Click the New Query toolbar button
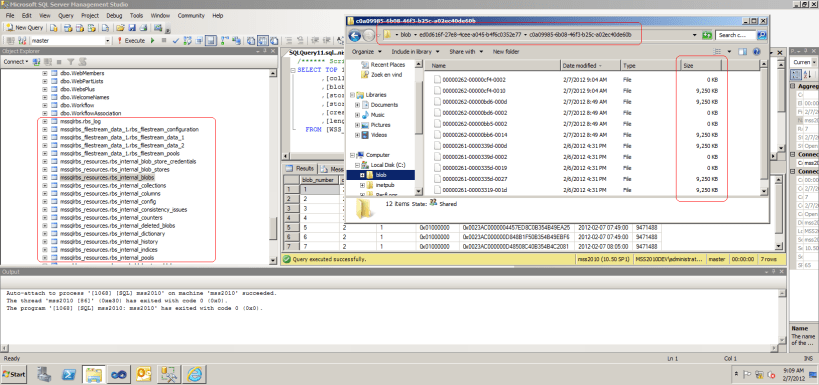This screenshot has width=819, height=385. pos(24,28)
